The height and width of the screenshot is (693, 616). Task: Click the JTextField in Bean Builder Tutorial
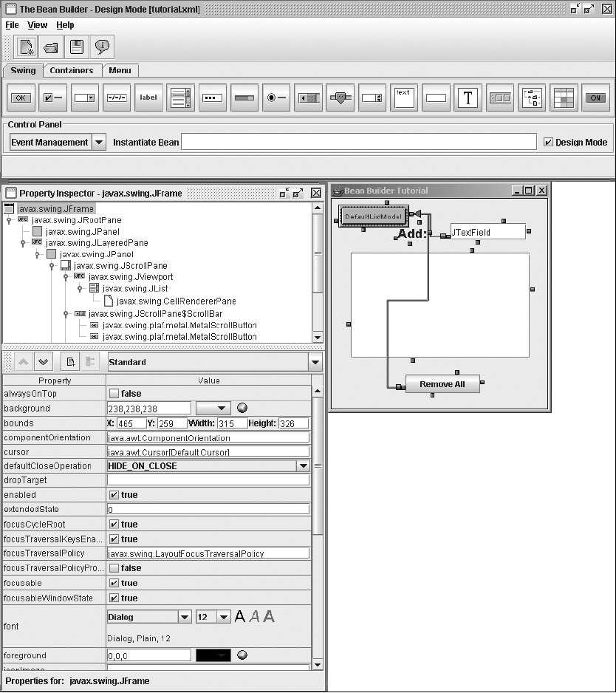tap(487, 231)
